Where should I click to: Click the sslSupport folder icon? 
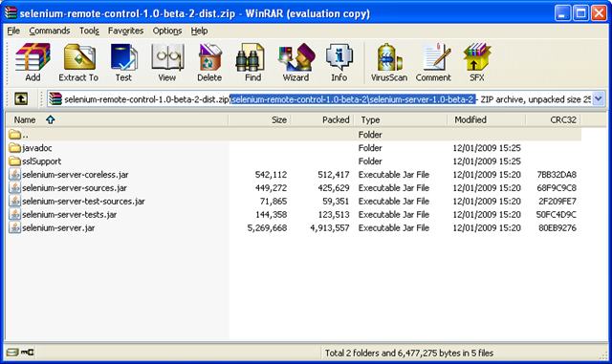click(15, 161)
